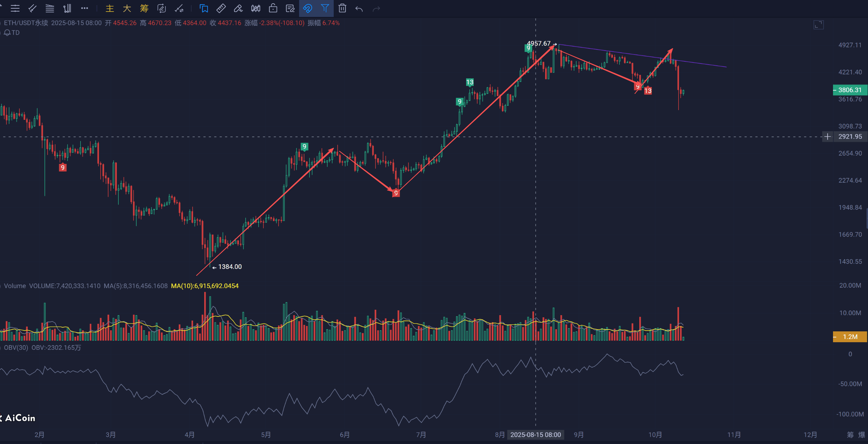The height and width of the screenshot is (444, 868).
Task: Expand the three-dots more tools menu
Action: click(x=84, y=8)
